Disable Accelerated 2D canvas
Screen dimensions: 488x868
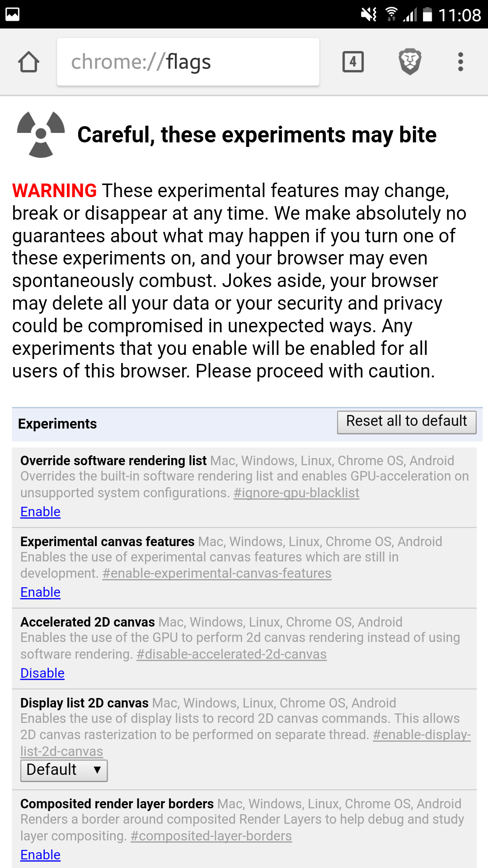pyautogui.click(x=42, y=673)
